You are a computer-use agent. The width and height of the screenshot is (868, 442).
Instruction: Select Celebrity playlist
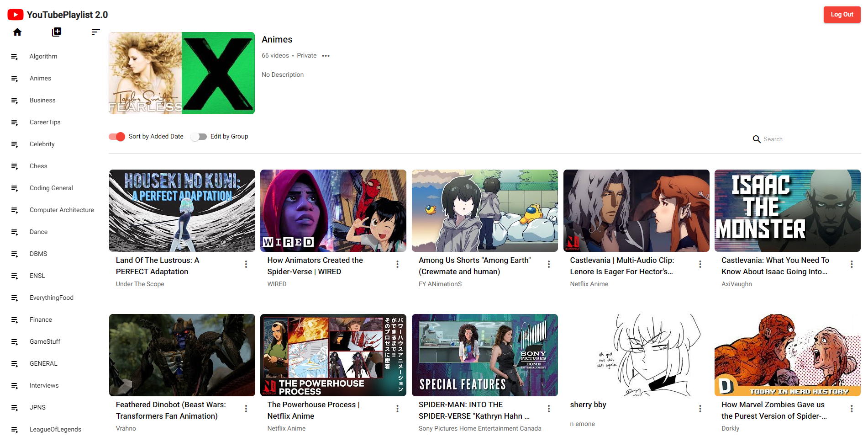click(x=42, y=144)
